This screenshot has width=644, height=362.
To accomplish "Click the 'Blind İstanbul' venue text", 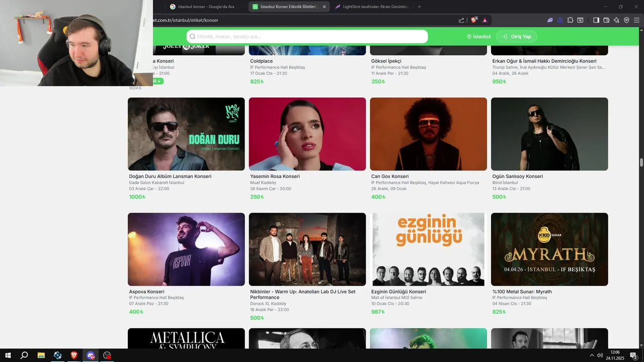I will coord(505,183).
